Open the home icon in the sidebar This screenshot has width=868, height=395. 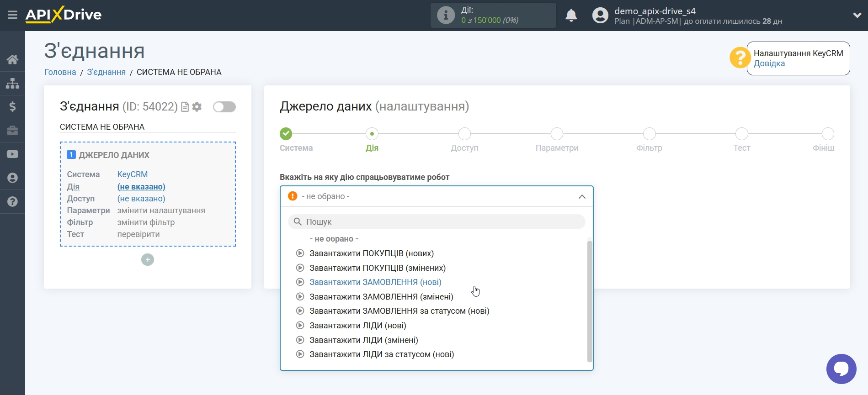point(12,59)
